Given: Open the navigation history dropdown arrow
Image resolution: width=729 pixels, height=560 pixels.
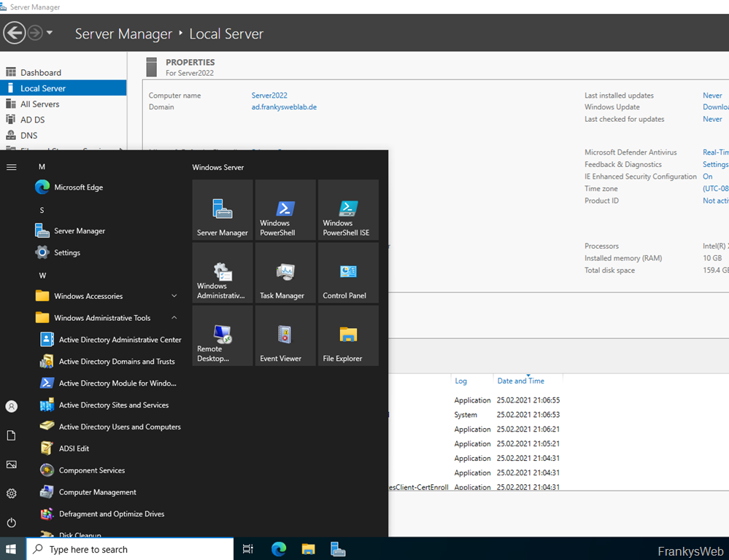Looking at the screenshot, I should (x=50, y=33).
